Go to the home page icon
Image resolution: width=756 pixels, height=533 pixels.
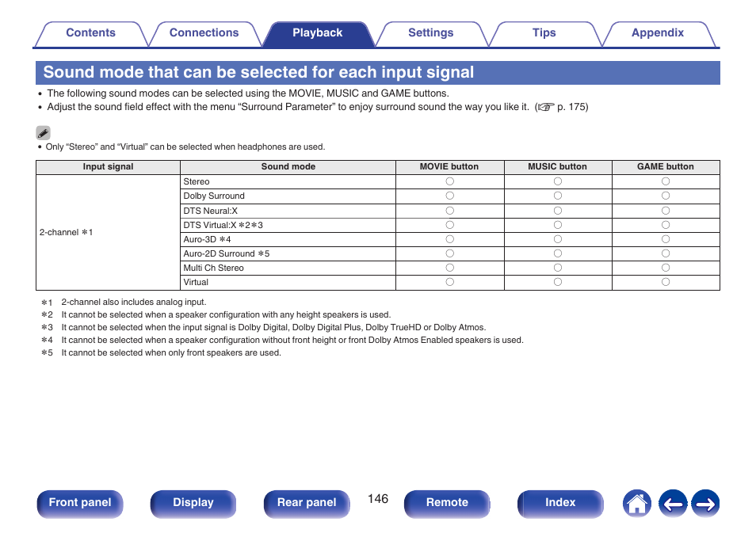637,504
